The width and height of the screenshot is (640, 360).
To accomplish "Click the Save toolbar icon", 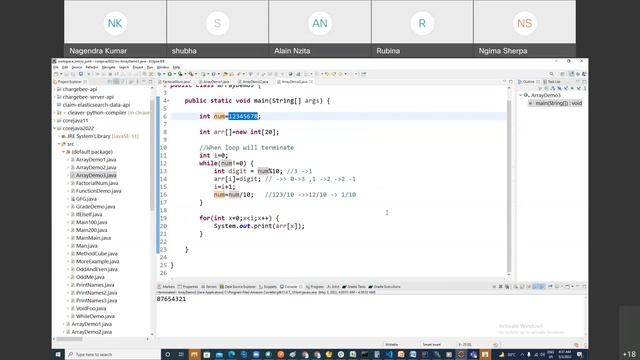I will (67, 74).
